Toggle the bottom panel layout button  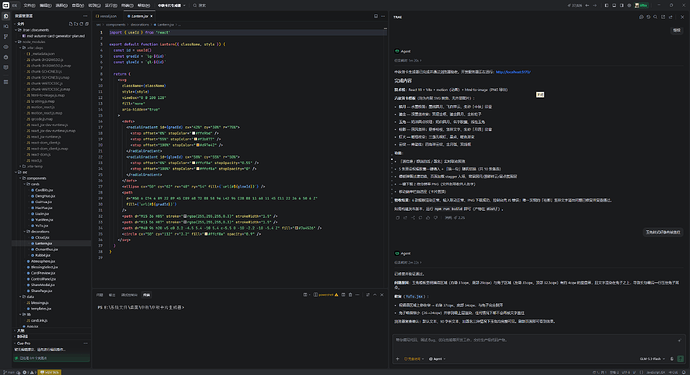click(614, 5)
